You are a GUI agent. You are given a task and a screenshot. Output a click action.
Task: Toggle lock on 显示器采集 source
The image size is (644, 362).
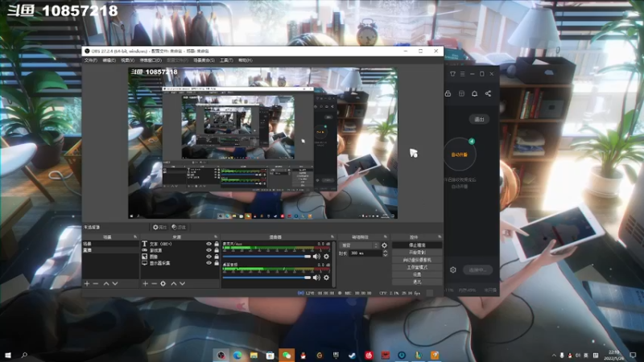pyautogui.click(x=217, y=263)
